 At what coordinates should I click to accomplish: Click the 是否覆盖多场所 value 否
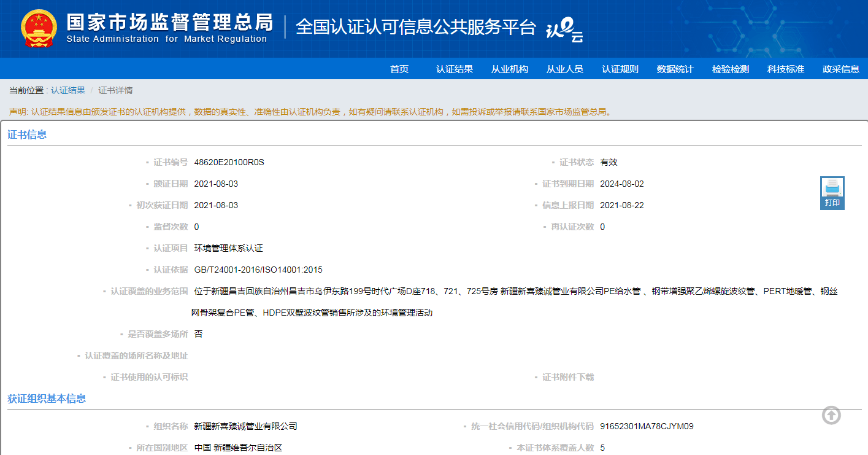click(198, 334)
